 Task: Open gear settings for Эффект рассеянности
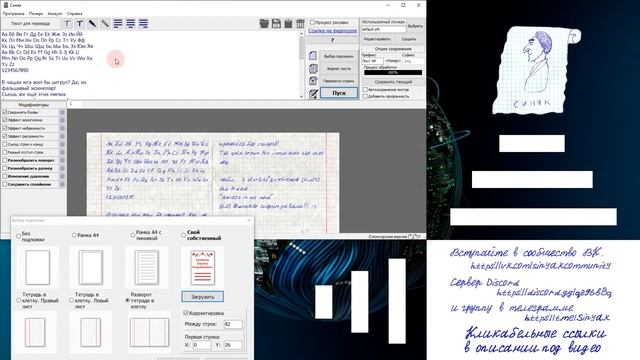(x=62, y=136)
